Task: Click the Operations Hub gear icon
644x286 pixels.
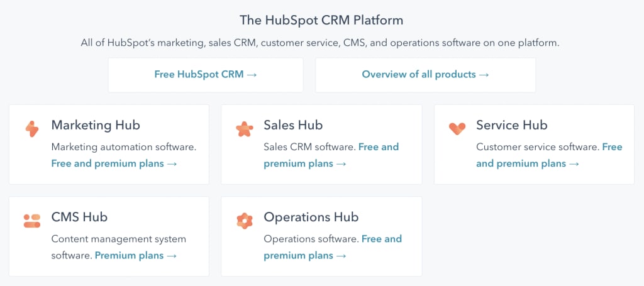Action: tap(245, 221)
